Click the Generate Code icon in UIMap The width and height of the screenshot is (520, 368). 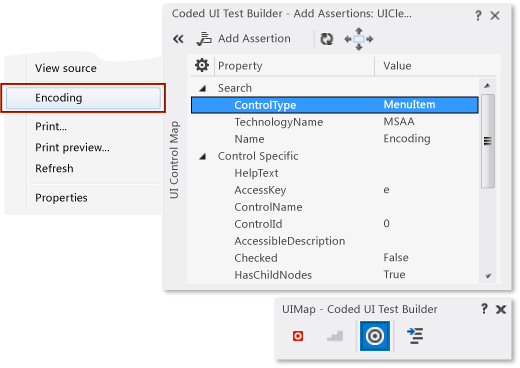tap(415, 336)
